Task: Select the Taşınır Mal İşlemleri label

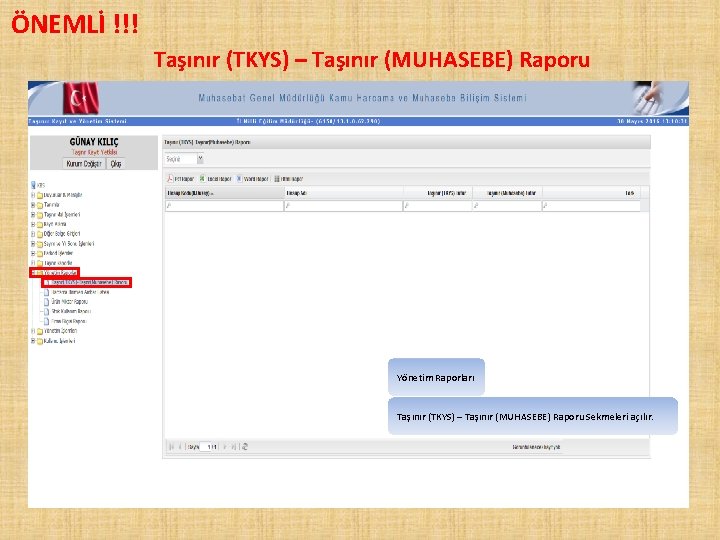Action: pos(62,214)
